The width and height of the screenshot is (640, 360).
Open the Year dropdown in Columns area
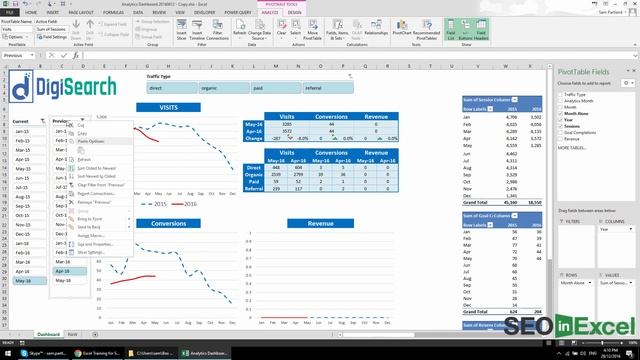(631, 229)
